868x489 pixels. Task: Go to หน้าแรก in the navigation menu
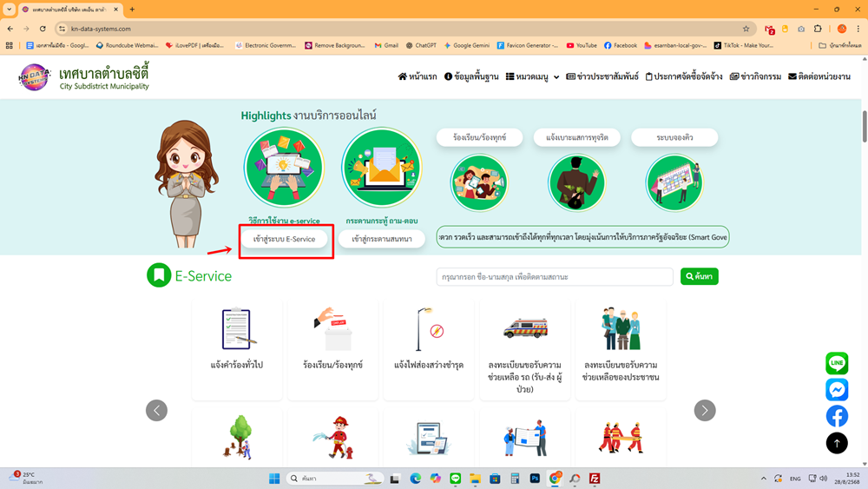[x=418, y=76]
